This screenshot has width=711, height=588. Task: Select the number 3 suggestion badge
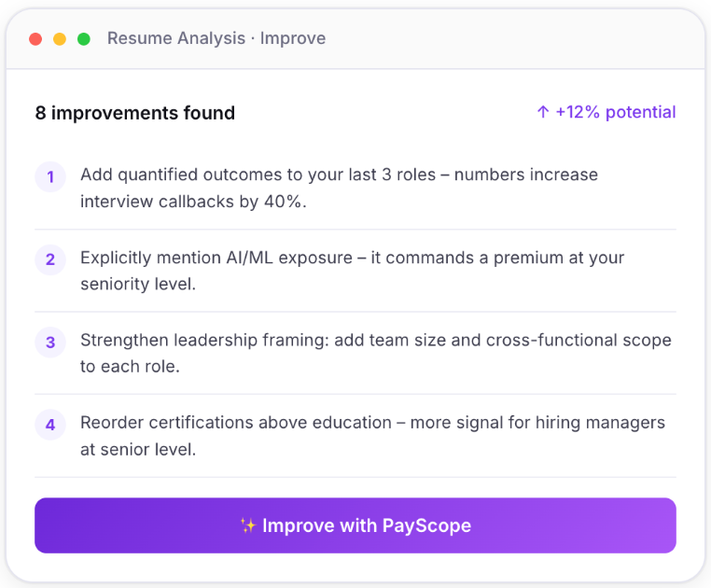[x=50, y=342]
